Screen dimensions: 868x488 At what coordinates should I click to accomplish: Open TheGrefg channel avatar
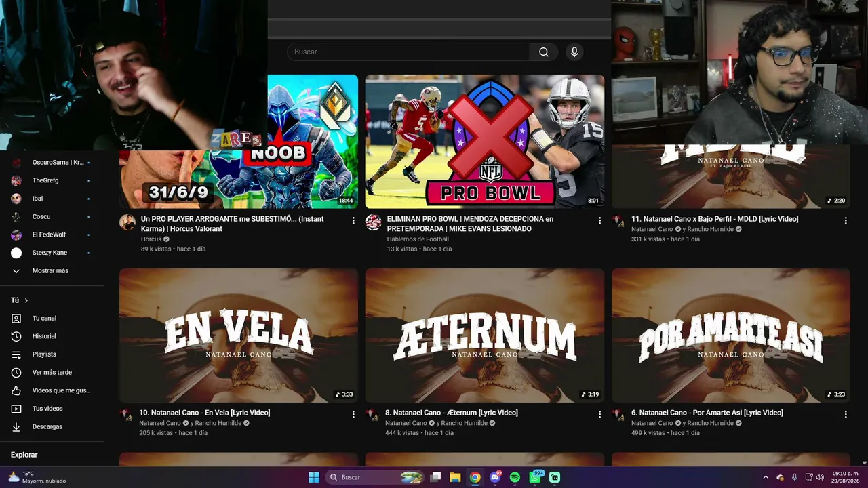16,181
